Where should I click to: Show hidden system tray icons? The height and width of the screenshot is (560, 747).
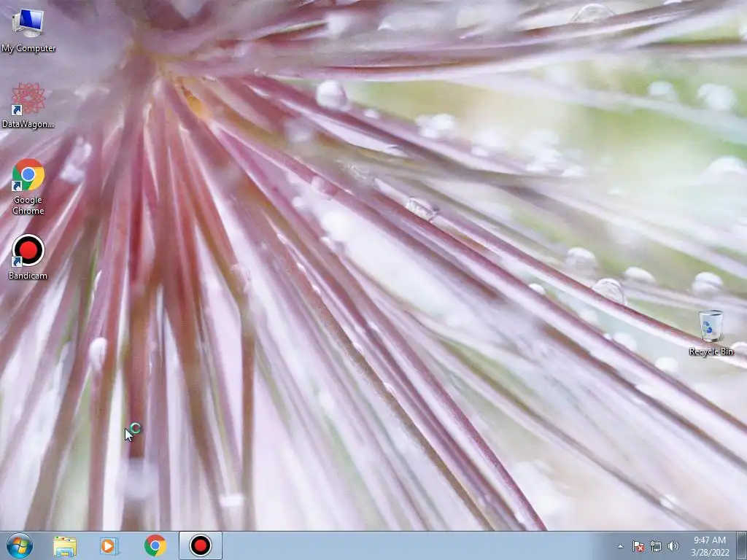pos(620,546)
